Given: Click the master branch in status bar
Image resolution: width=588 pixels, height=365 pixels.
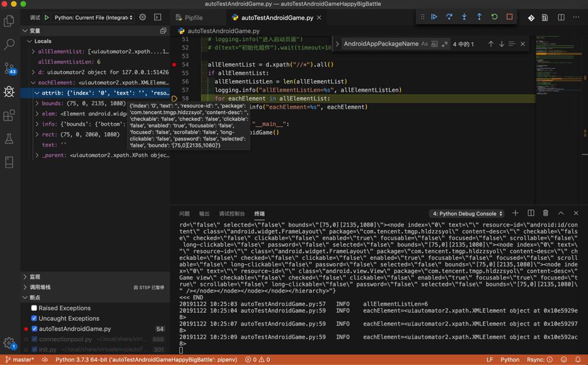Looking at the screenshot, I should pyautogui.click(x=20, y=360).
